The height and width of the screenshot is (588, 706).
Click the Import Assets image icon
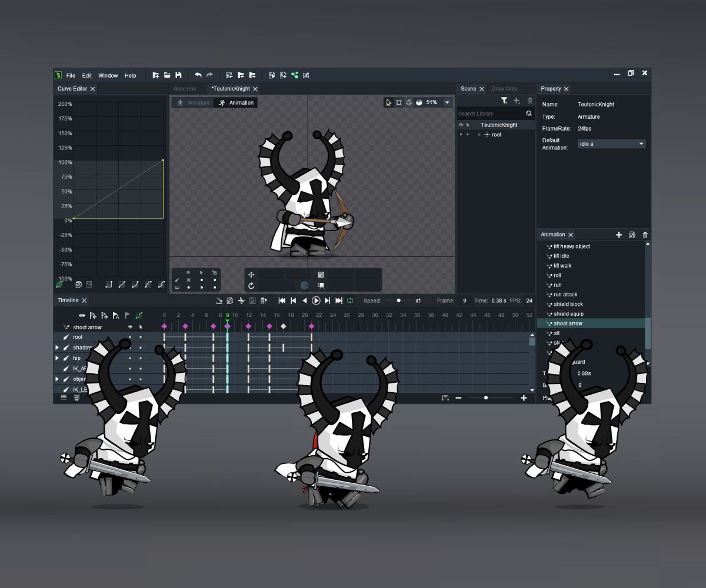pos(229,75)
